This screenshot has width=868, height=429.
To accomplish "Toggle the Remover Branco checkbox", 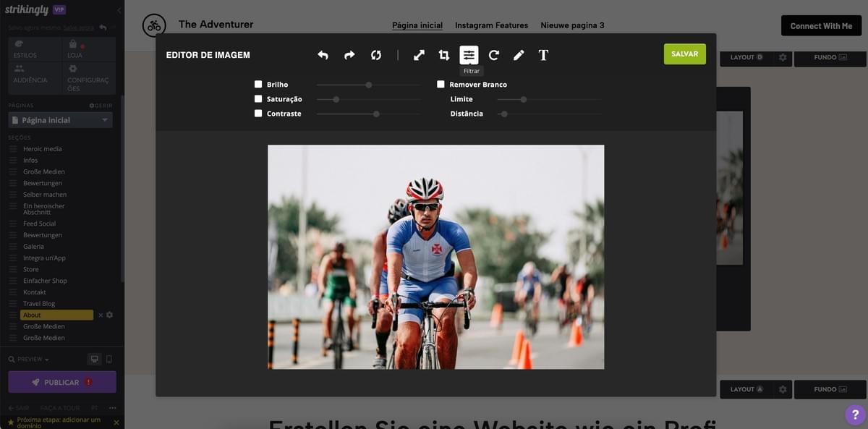I will [x=441, y=85].
